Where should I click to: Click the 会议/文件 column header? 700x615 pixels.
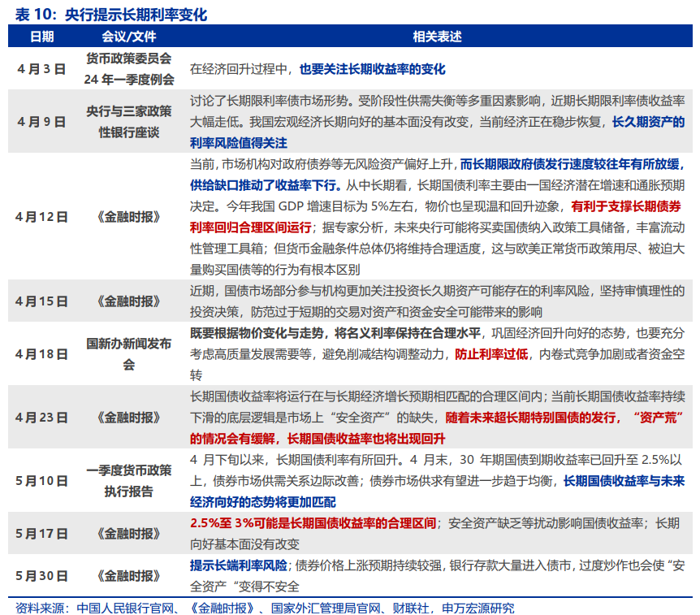click(128, 37)
